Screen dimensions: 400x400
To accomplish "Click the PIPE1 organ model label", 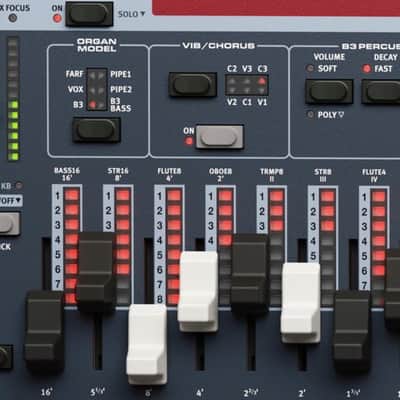I will (x=121, y=74).
